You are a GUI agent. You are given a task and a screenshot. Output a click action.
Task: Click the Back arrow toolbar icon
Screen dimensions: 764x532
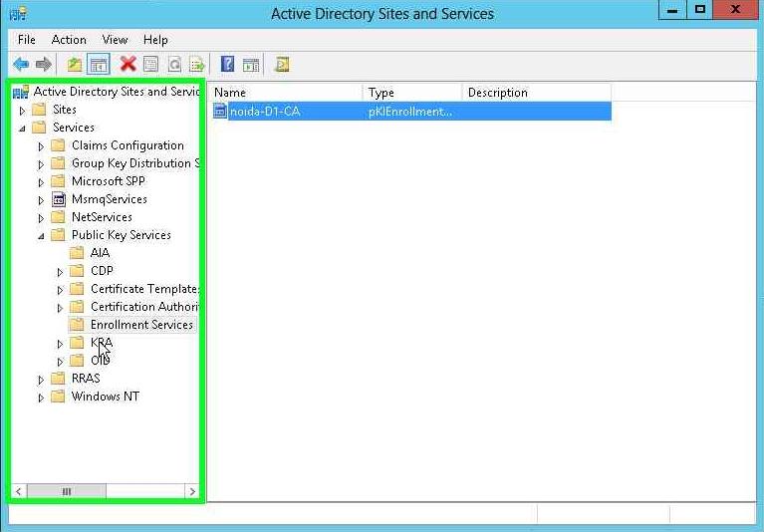21,64
